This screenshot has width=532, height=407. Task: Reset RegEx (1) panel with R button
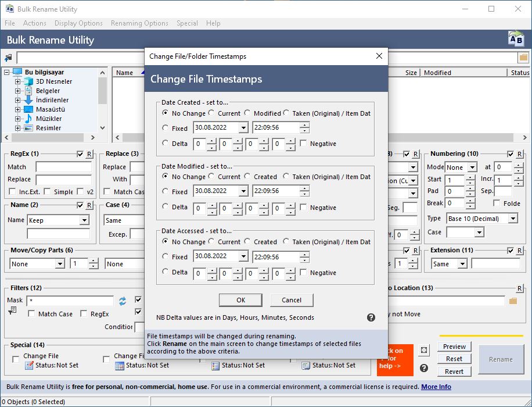click(x=89, y=154)
